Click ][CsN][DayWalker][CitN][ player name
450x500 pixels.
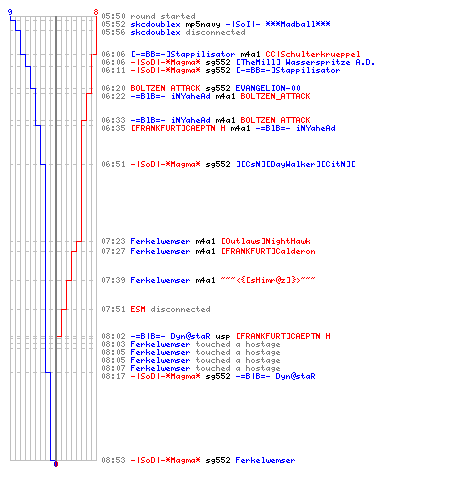(x=296, y=164)
